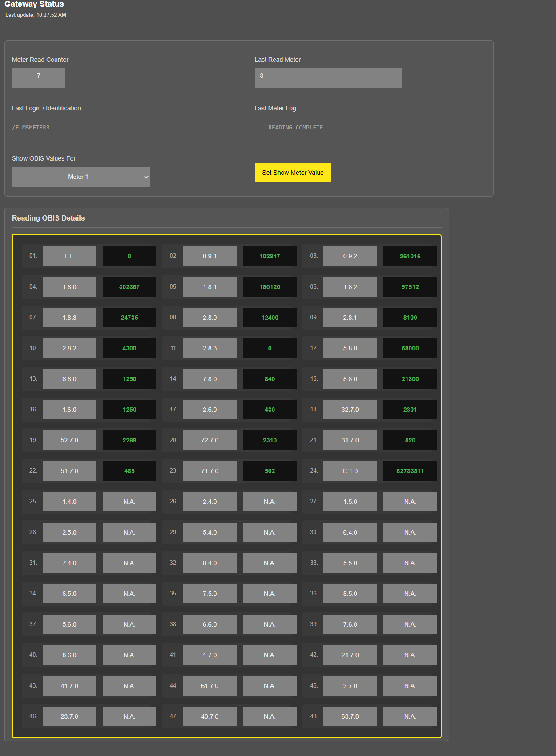Click the READING COMPLETE log text

(296, 128)
